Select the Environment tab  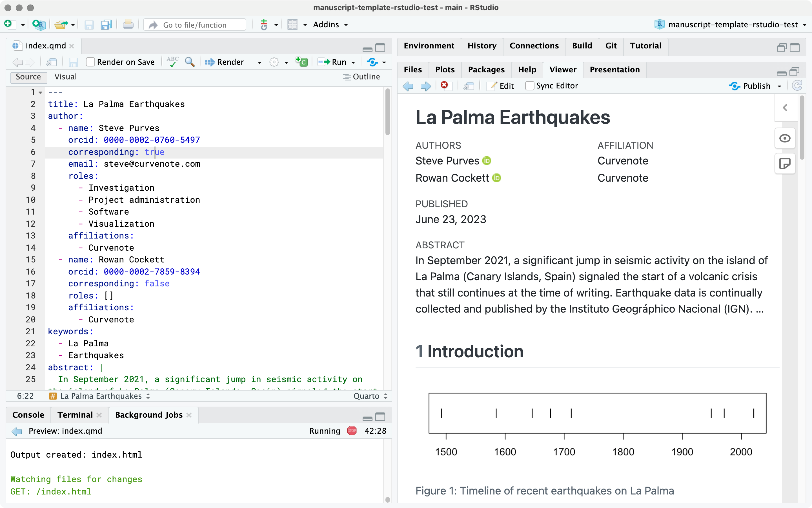pos(429,44)
